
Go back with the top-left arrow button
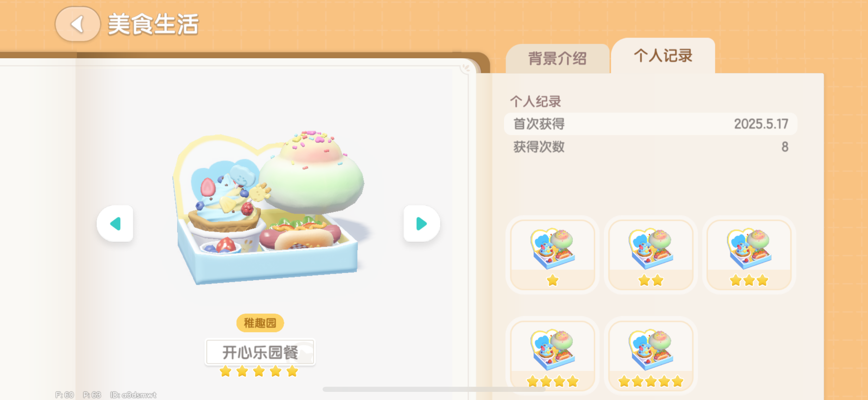coord(78,24)
